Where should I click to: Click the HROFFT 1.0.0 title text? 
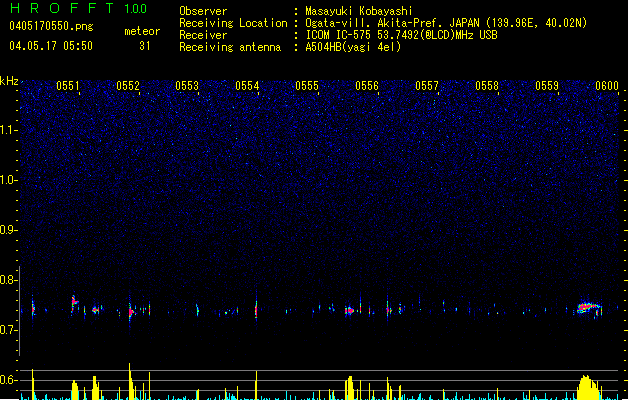[79, 8]
